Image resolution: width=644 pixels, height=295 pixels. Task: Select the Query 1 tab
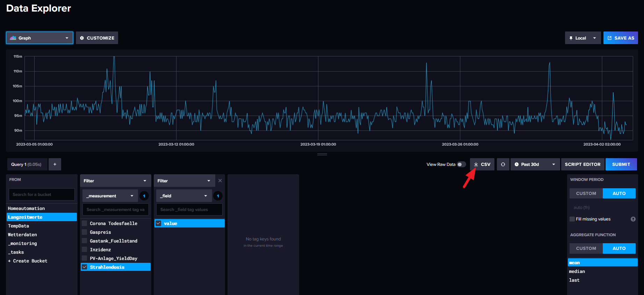27,164
